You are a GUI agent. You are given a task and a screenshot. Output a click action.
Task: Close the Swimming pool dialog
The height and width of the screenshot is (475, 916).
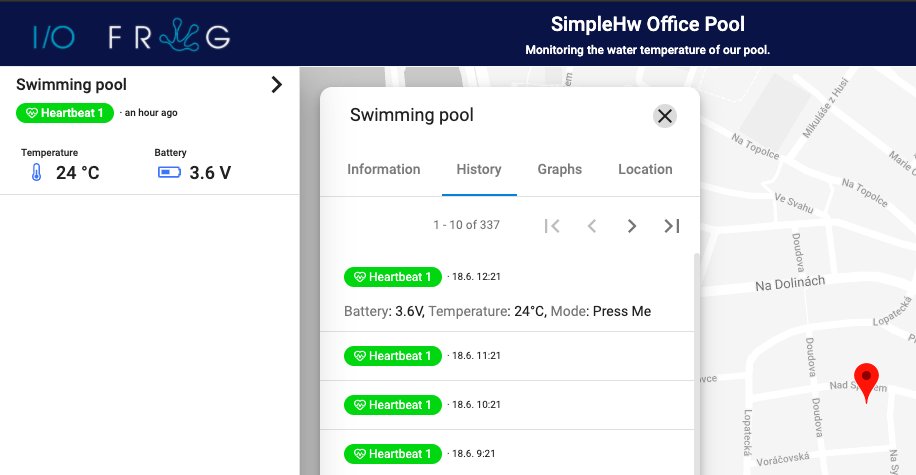[665, 116]
